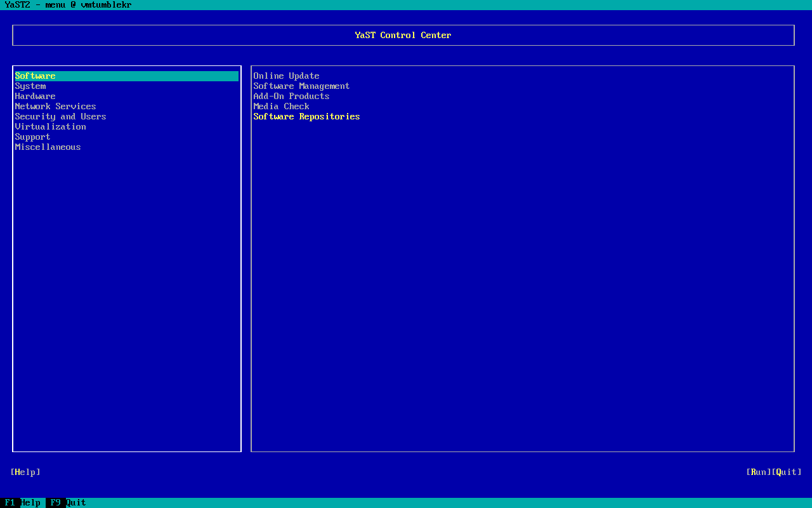Screen dimensions: 812x508
Task: Click the YaST Control Center heading
Action: pyautogui.click(x=403, y=36)
